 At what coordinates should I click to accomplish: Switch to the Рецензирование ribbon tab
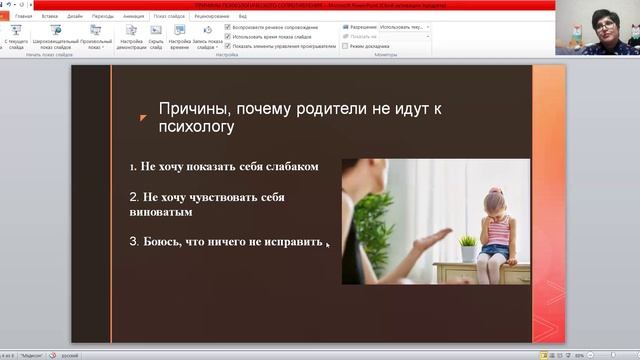[211, 16]
